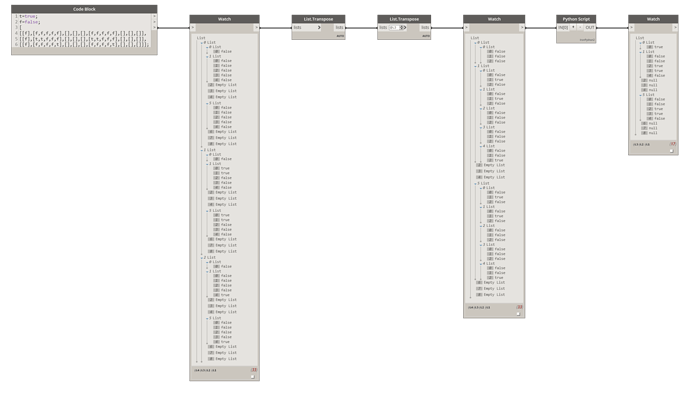Click code line 6 in the Code Block
This screenshot has width=690, height=394.
(x=84, y=44)
